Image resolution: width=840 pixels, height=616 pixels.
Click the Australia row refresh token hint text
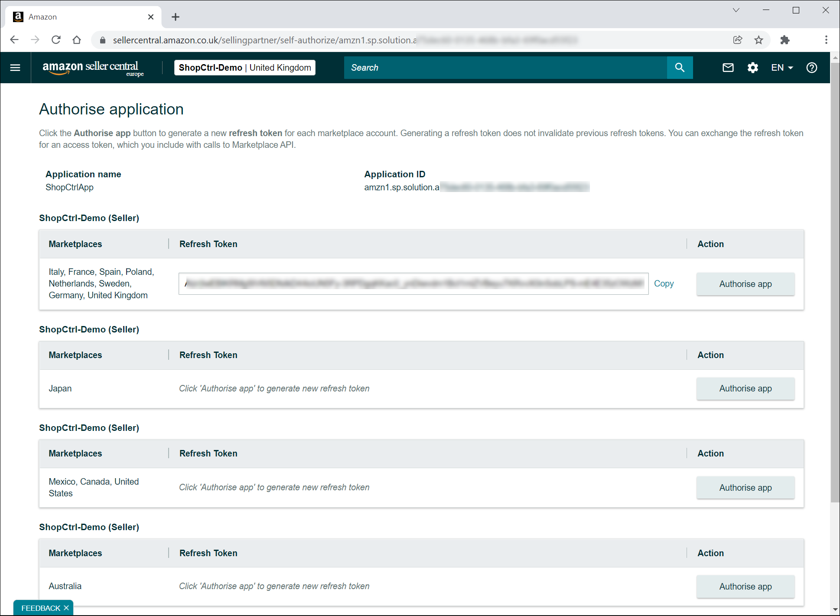tap(274, 586)
